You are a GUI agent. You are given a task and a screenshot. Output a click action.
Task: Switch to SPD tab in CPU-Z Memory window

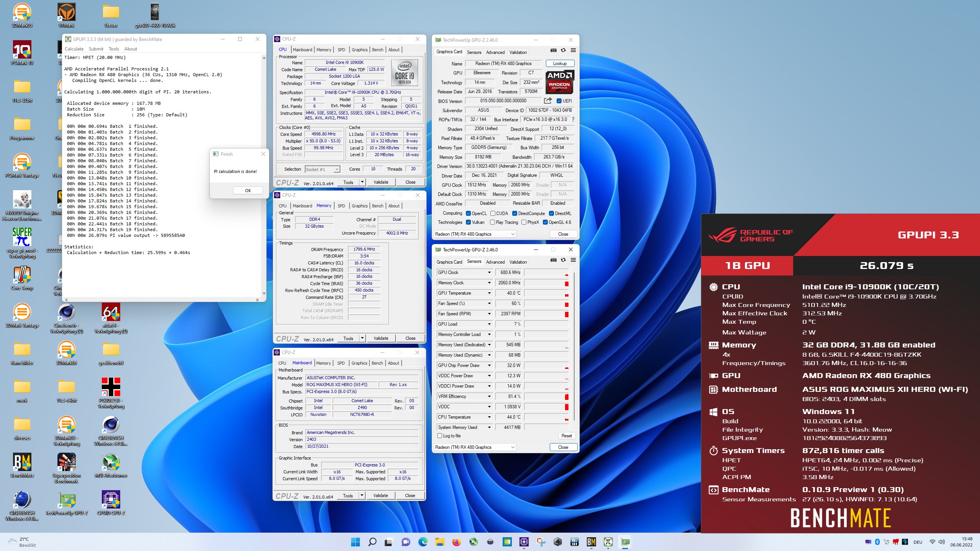[x=341, y=206]
